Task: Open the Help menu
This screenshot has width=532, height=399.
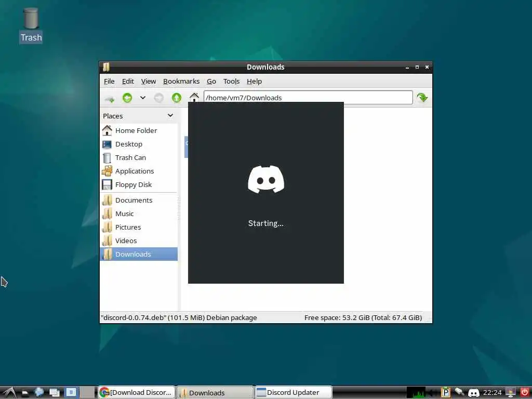Action: 254,82
